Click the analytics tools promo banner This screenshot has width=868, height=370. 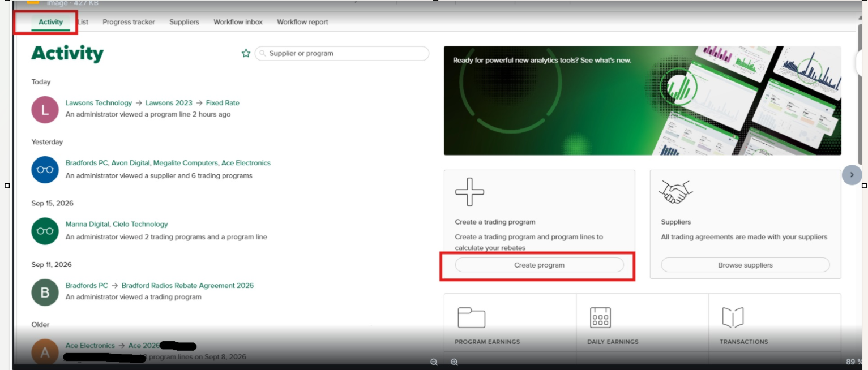(642, 101)
